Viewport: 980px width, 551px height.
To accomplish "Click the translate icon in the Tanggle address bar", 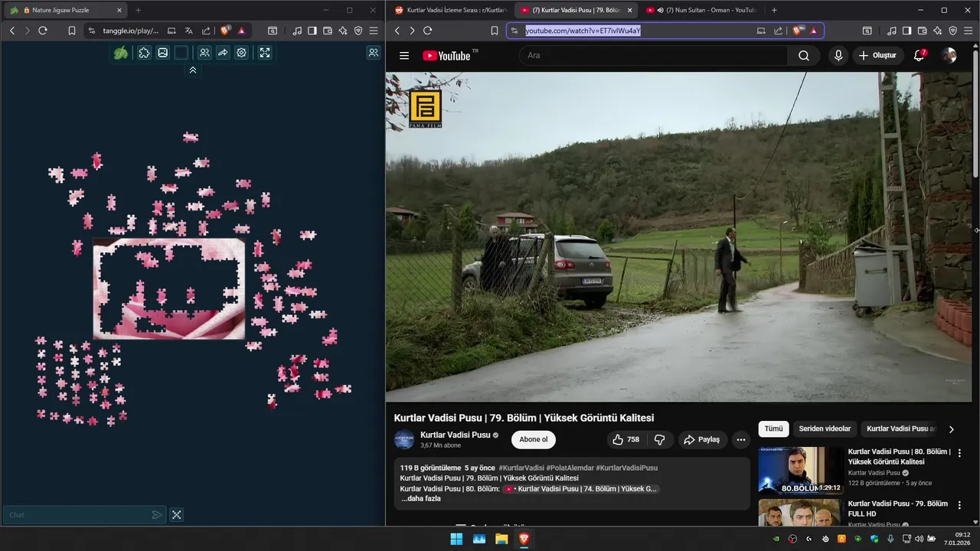I will [x=188, y=31].
